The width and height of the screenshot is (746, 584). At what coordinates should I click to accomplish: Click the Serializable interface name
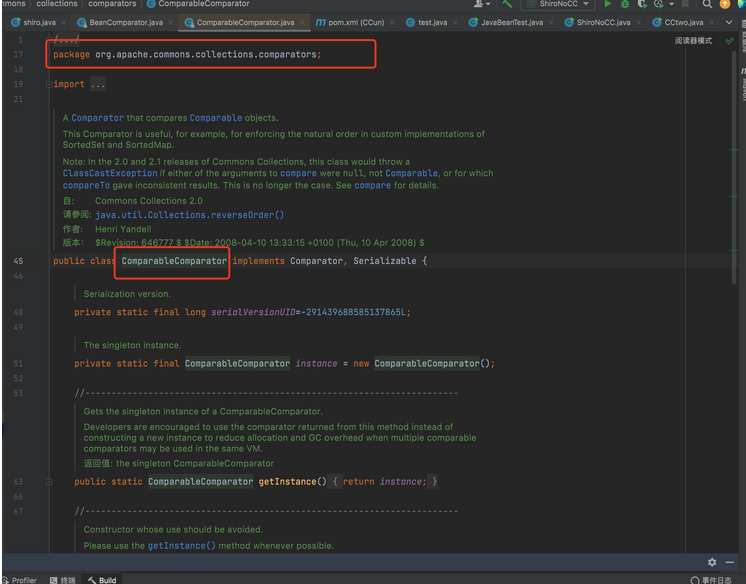coord(384,261)
